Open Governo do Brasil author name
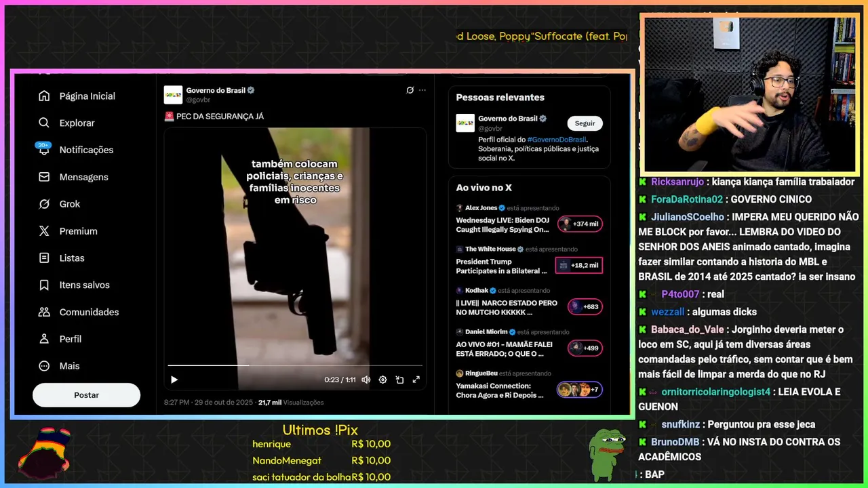This screenshot has height=488, width=868. (216, 90)
